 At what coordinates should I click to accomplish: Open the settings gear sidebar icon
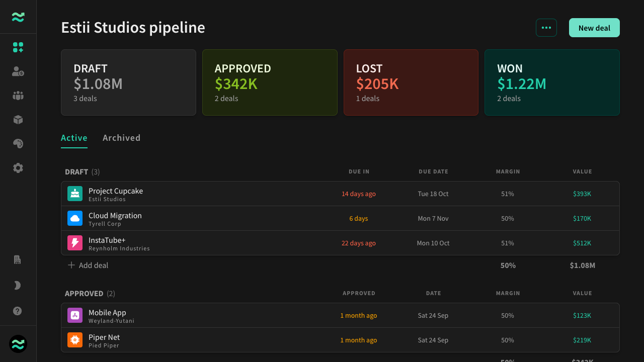pyautogui.click(x=18, y=168)
